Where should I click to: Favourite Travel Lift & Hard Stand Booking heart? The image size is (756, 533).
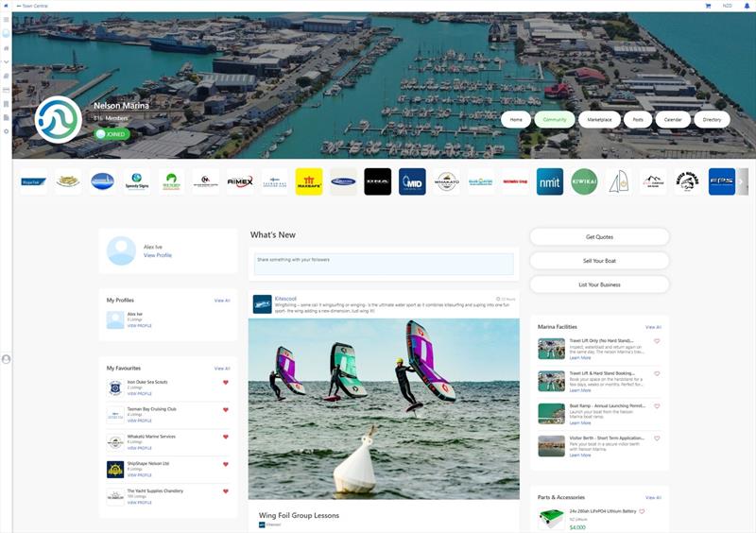657,374
